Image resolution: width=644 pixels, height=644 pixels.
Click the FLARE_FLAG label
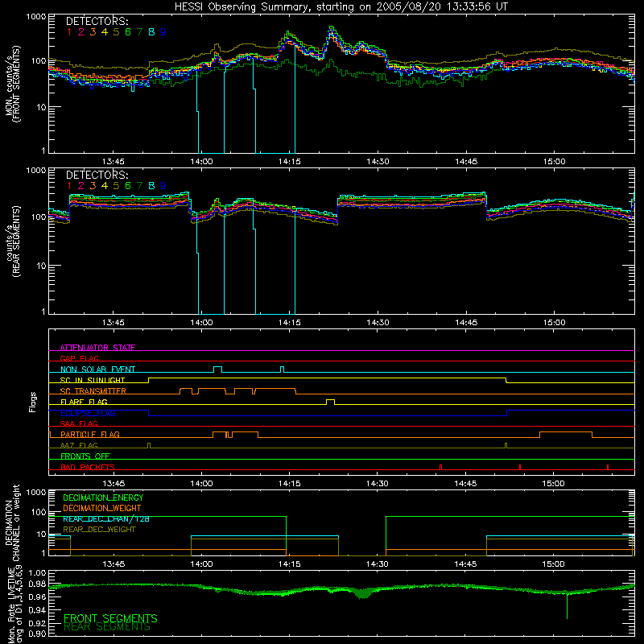[84, 402]
